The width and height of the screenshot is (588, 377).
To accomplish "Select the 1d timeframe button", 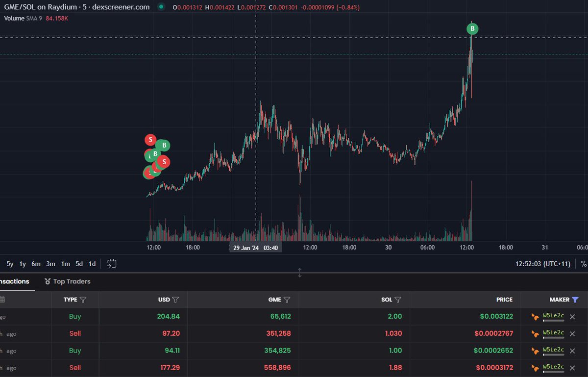I will (92, 264).
